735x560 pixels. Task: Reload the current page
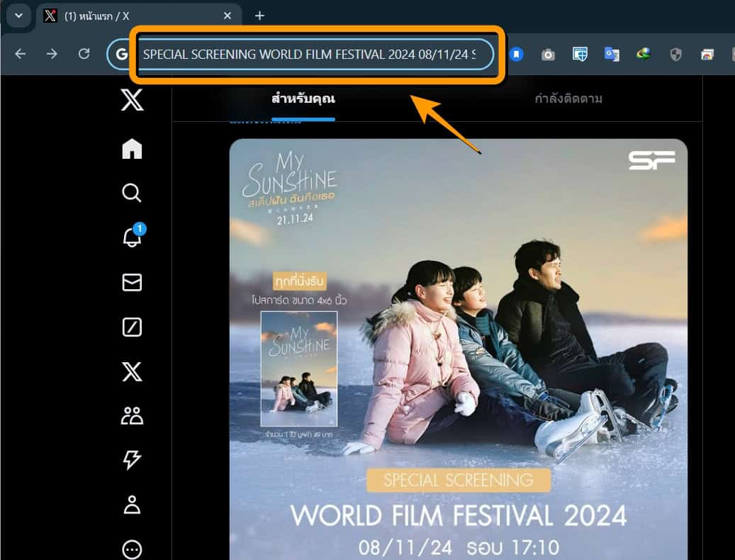[x=84, y=54]
